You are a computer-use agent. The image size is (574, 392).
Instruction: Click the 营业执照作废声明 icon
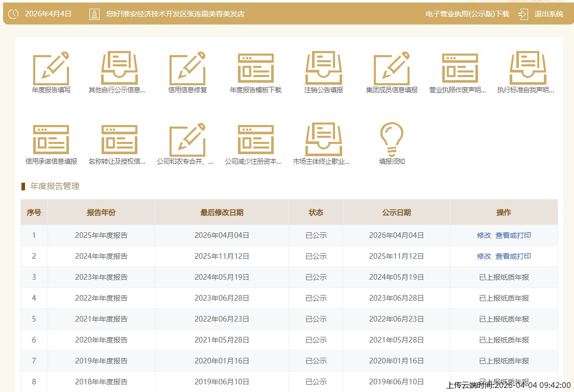coord(460,68)
